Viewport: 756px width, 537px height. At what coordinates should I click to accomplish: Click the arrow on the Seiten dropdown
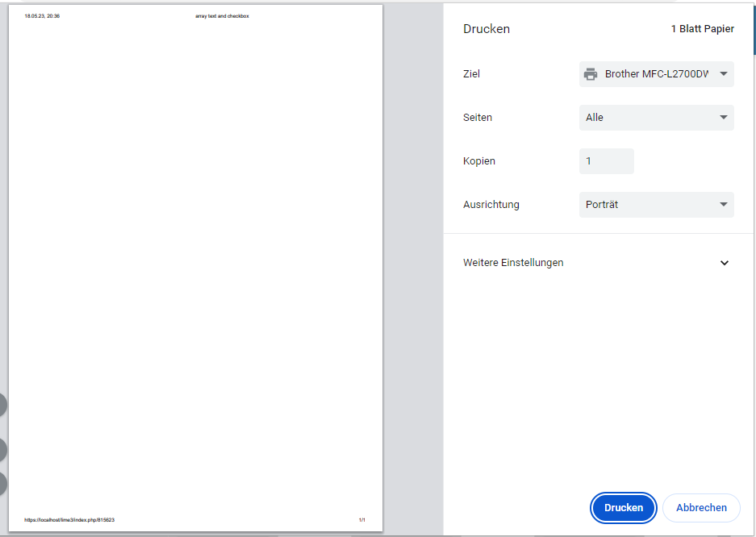[723, 118]
